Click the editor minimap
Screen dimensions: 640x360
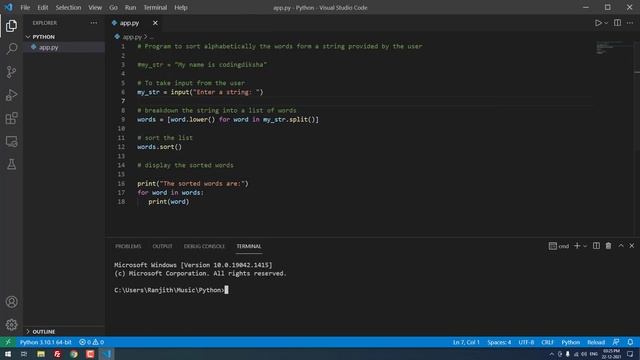pos(612,48)
